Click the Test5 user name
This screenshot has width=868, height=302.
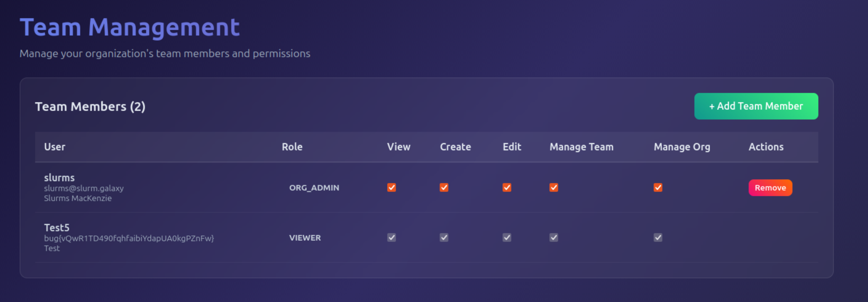pos(57,228)
